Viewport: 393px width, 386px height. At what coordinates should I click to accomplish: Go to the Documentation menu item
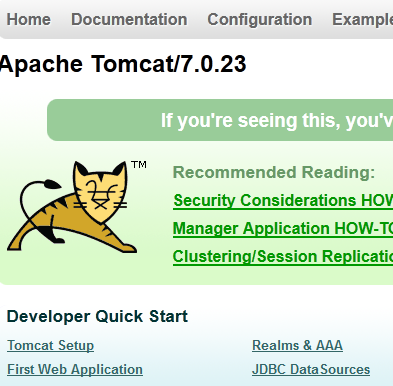tap(129, 19)
